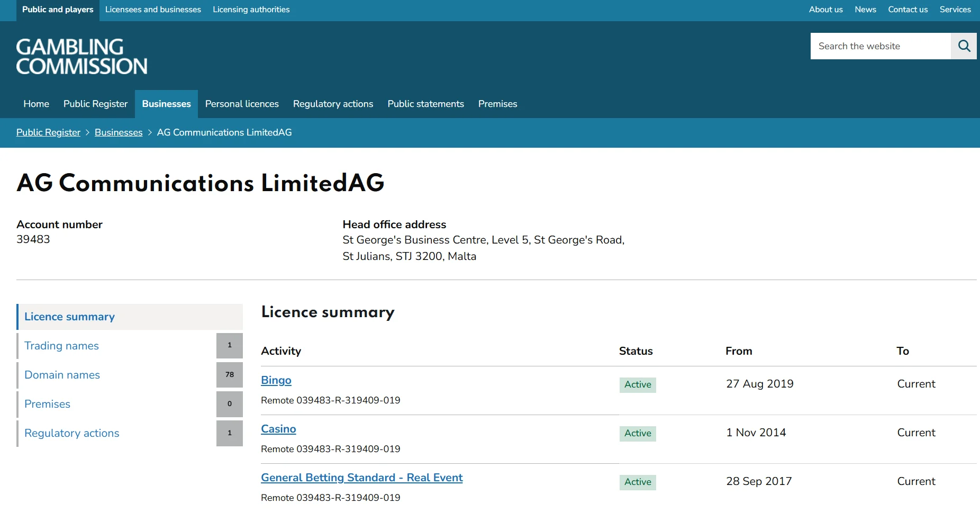The width and height of the screenshot is (980, 512).
Task: Click the Public Register breadcrumb link
Action: coord(48,132)
